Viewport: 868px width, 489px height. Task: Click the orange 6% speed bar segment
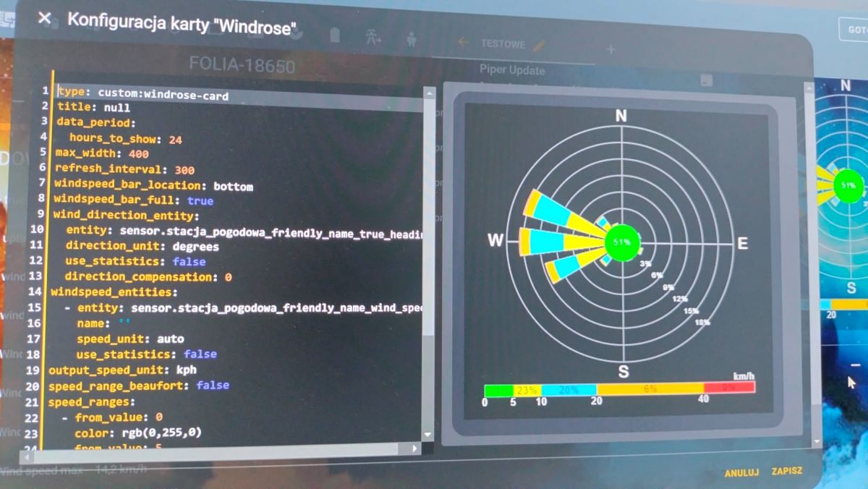coord(650,388)
